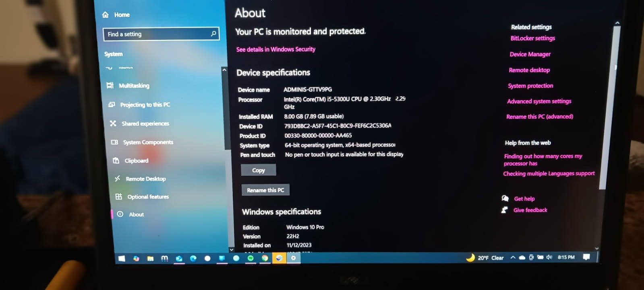Click the search magnifier in Find a setting
This screenshot has height=290, width=644.
(x=213, y=34)
